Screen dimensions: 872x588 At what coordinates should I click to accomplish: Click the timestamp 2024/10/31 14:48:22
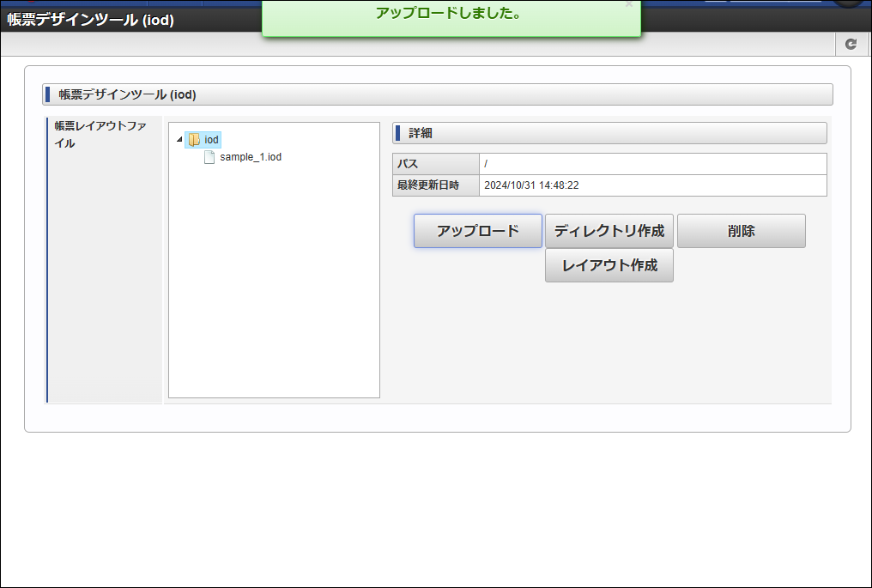[x=531, y=185]
